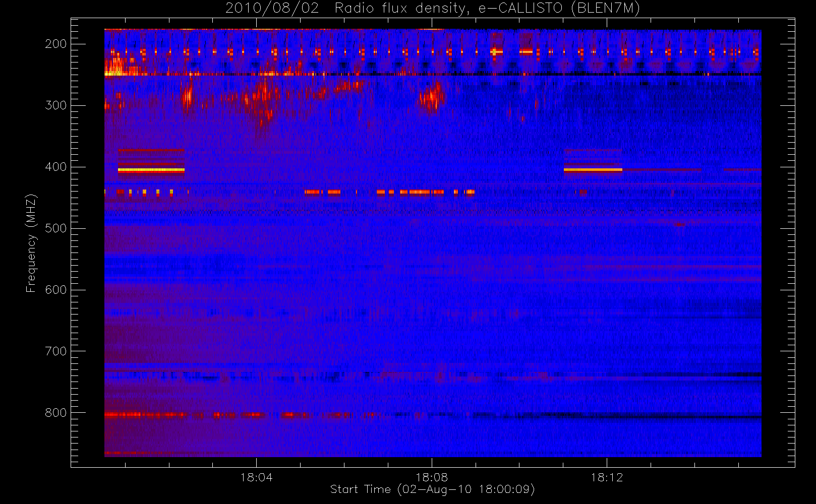Screen dimensions: 816x504
Task: Click the 18:04 time tick label
Action: (x=256, y=477)
